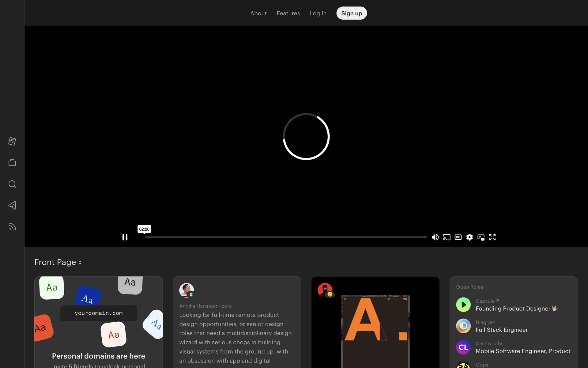Image resolution: width=588 pixels, height=368 pixels.
Task: Open the posts icon in sidebar
Action: pos(12,141)
